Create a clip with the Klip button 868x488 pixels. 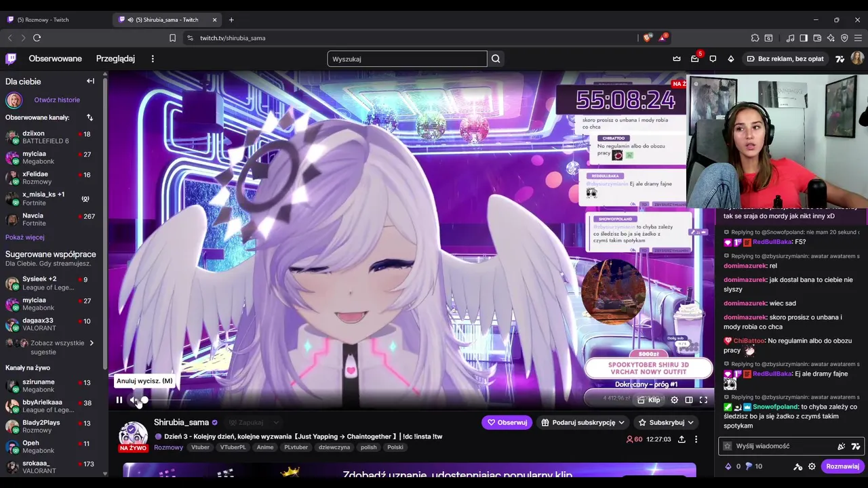[649, 400]
